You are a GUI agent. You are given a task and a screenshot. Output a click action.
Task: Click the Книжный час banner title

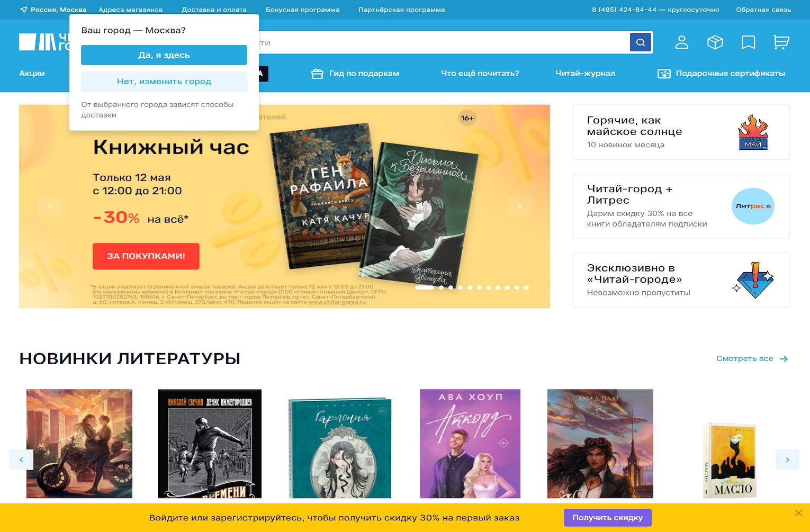tap(171, 147)
